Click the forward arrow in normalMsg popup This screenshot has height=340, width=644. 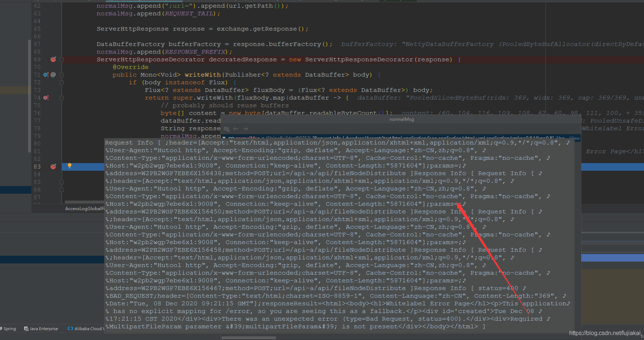(245, 129)
